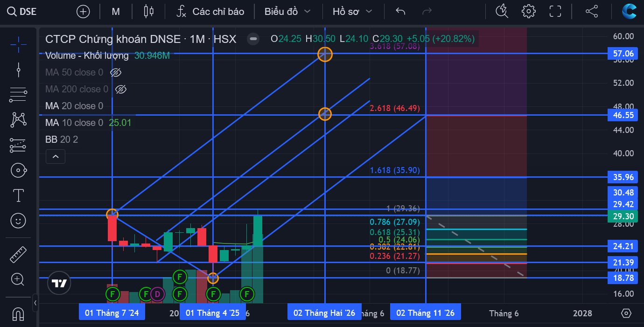Collapse the indicator legend list

[55, 157]
